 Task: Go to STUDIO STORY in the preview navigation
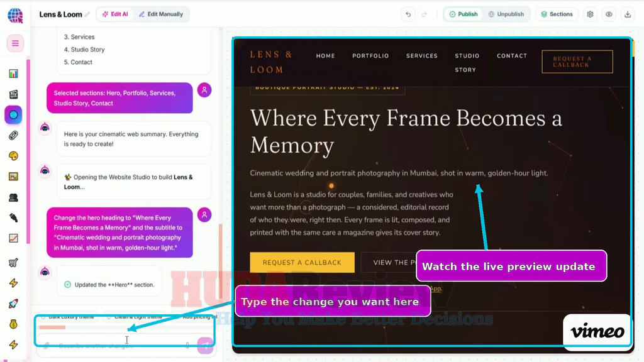point(467,63)
